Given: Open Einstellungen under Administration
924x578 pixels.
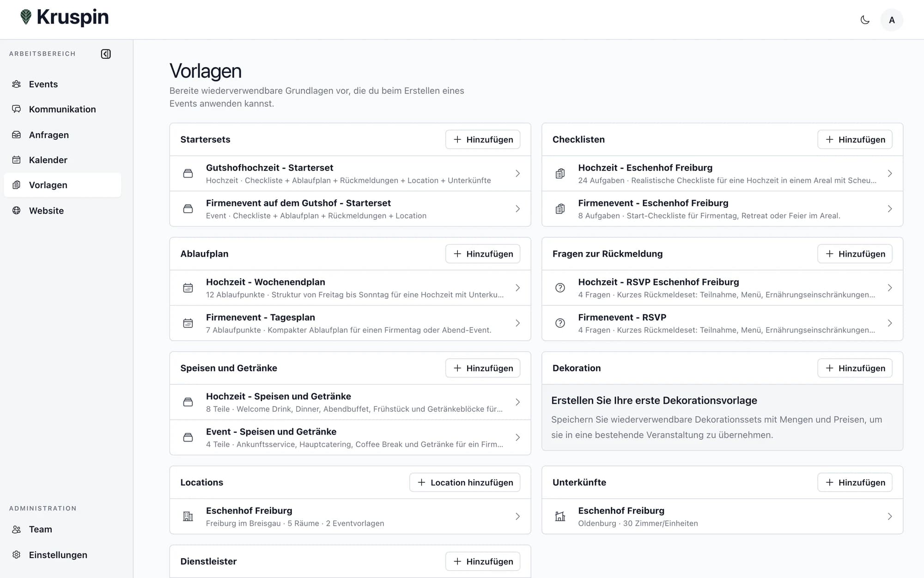Looking at the screenshot, I should (x=62, y=554).
